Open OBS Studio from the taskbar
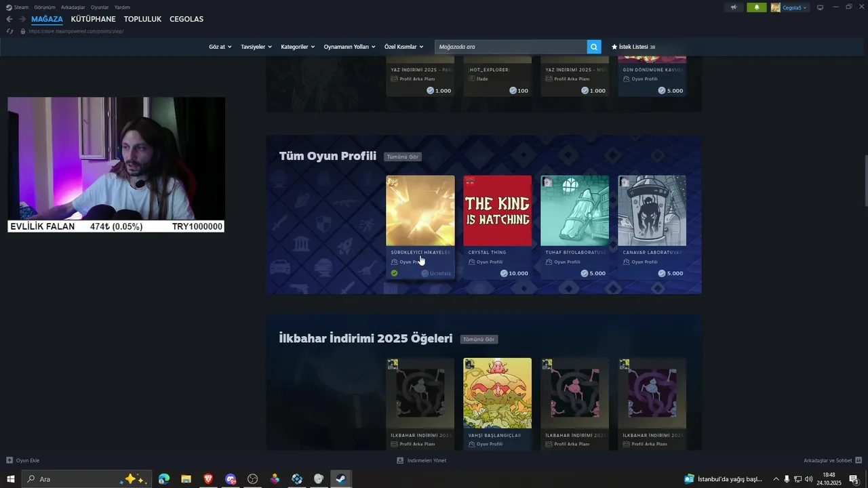This screenshot has height=488, width=868. (253, 479)
